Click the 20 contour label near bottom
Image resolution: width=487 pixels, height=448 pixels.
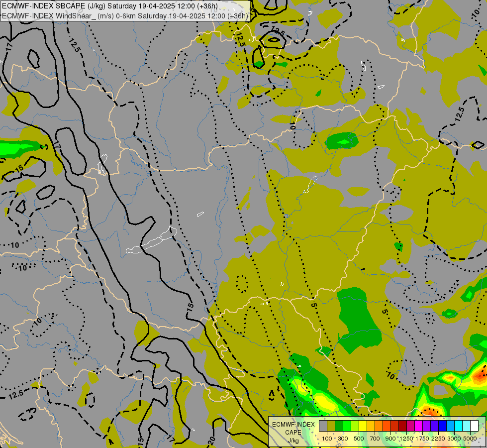tap(211, 441)
